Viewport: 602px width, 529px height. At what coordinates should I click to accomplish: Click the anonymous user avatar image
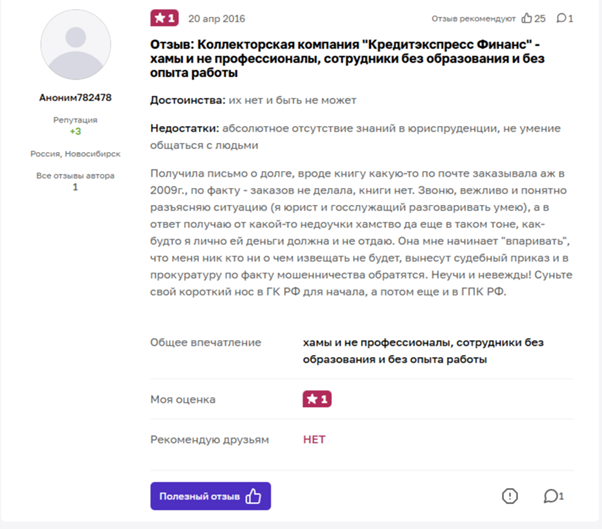click(75, 50)
